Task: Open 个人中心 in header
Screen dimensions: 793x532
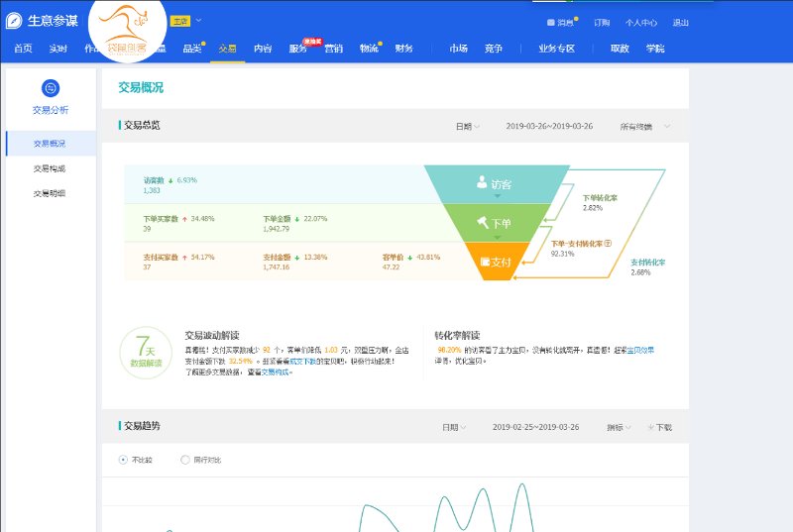Action: coord(641,23)
